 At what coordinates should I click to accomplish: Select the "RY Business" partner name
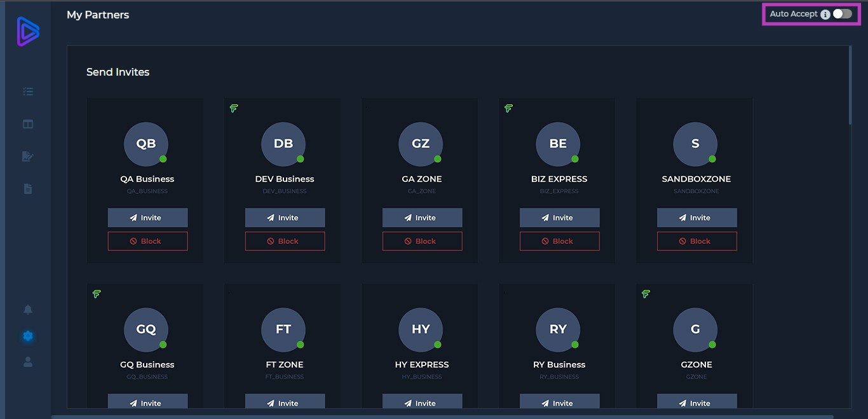click(559, 365)
